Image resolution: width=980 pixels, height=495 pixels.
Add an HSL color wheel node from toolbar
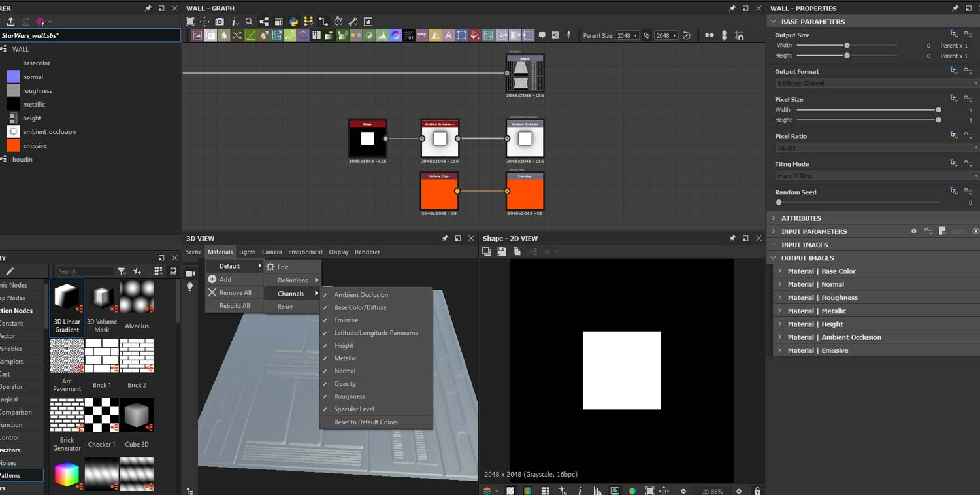(395, 35)
